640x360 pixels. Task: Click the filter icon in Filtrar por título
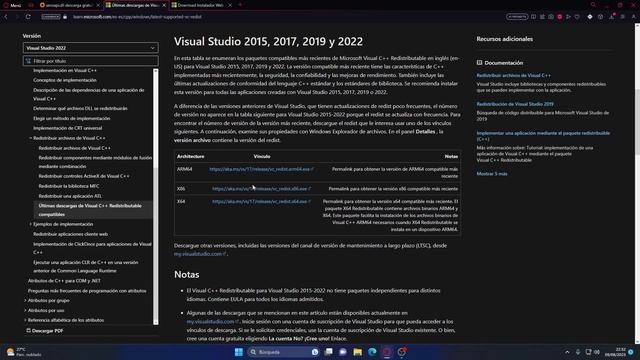tap(28, 61)
